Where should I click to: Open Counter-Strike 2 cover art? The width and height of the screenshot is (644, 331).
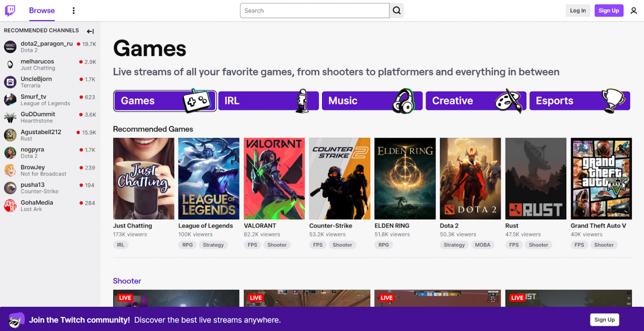coord(340,179)
